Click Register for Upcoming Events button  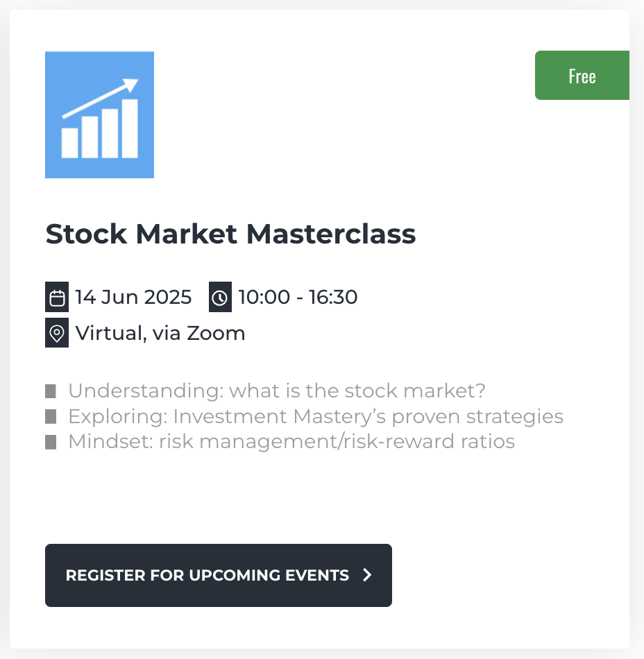(219, 575)
